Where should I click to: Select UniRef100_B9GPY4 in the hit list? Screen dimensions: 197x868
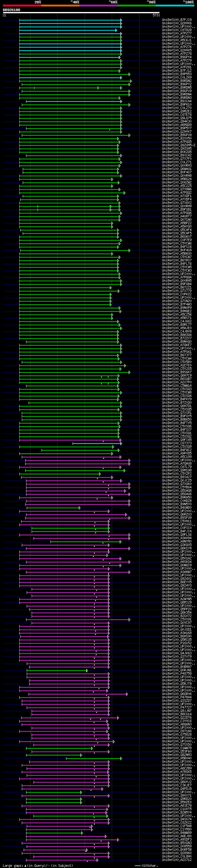[x=177, y=57]
